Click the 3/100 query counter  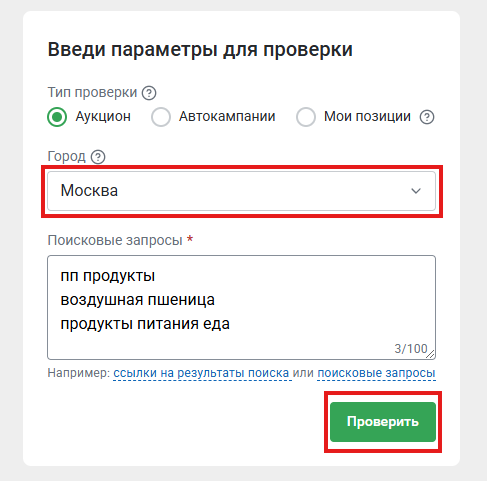(x=411, y=349)
